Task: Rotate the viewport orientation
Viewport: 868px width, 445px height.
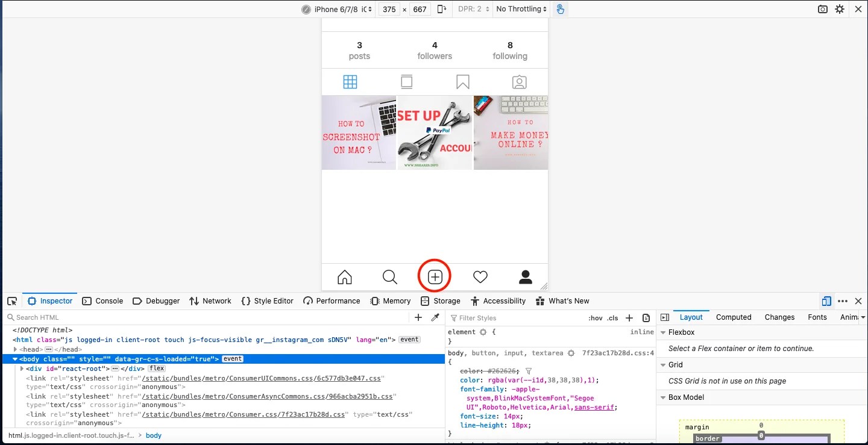Action: click(x=442, y=9)
